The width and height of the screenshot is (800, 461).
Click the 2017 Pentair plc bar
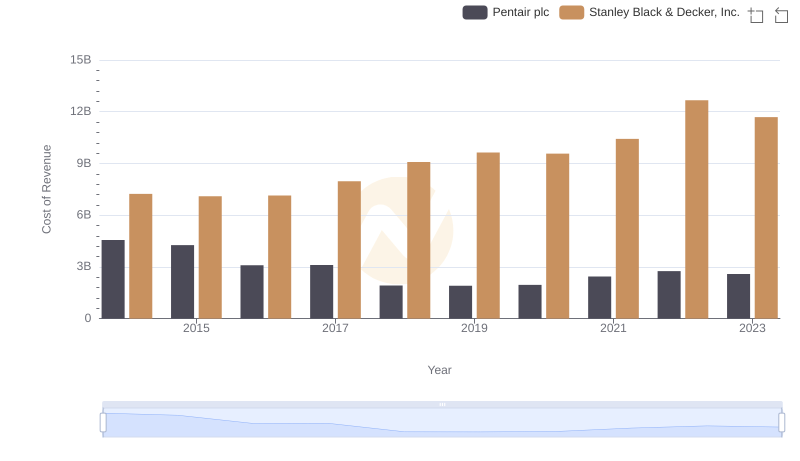[321, 292]
